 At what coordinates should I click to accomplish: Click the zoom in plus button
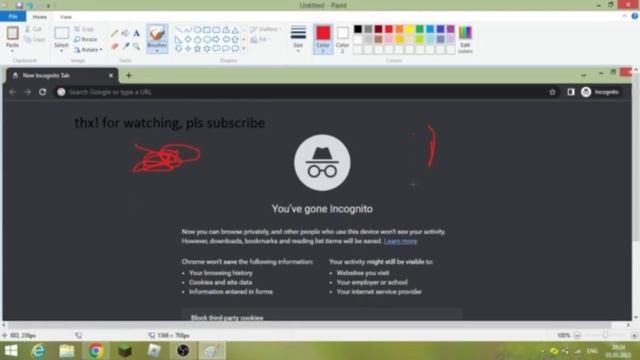[634, 335]
